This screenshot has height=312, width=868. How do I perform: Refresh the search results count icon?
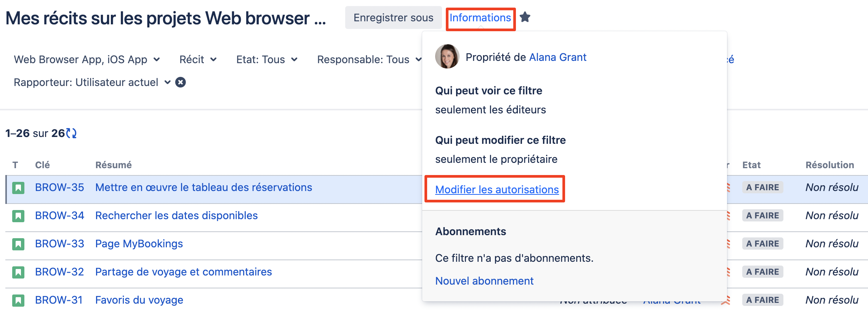[72, 133]
